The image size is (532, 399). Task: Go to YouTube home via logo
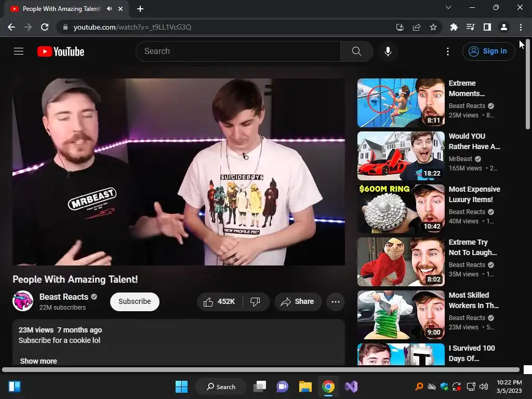coord(61,51)
